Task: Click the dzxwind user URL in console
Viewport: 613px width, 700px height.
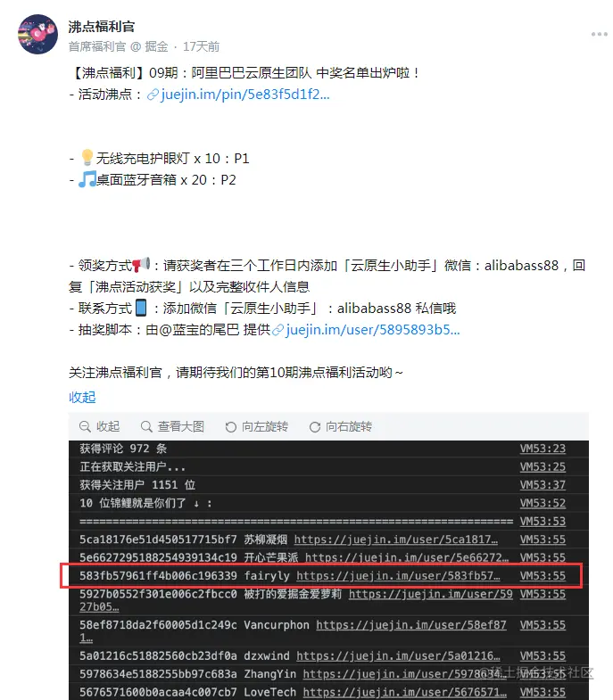Action: [398, 655]
